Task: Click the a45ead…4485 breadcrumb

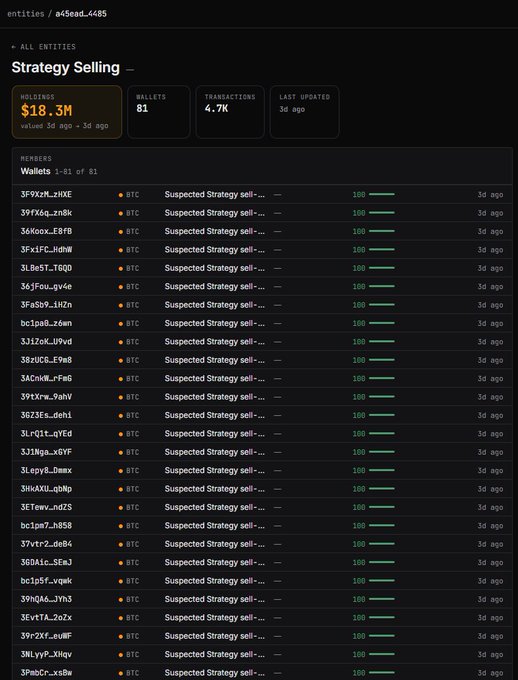Action: (81, 13)
